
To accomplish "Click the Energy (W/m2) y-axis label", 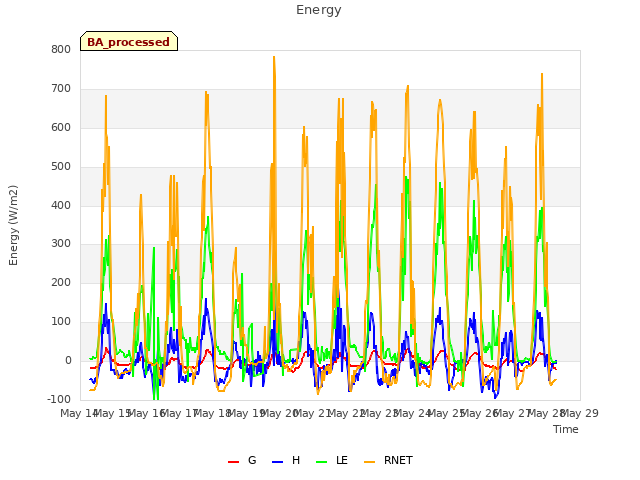I will click(13, 225).
